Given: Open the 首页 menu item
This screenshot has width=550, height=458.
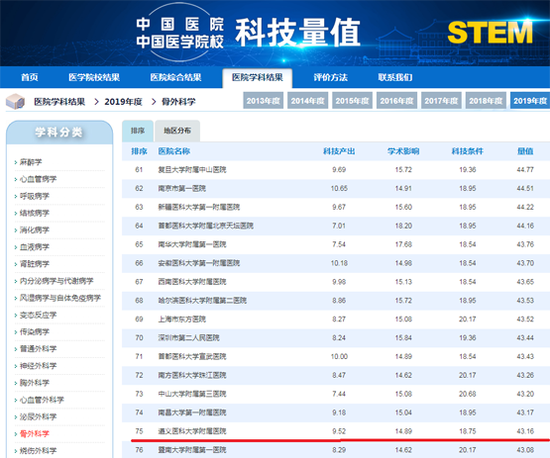Looking at the screenshot, I should tap(30, 77).
